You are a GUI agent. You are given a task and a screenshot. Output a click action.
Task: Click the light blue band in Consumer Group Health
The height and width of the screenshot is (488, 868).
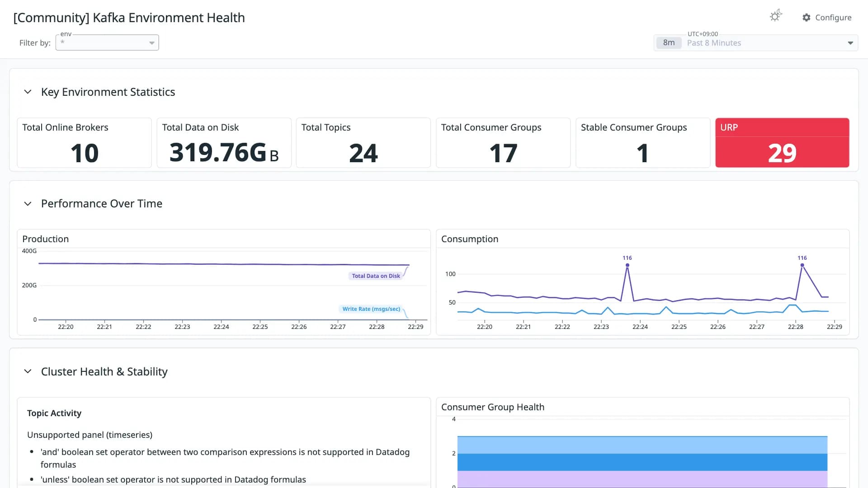[642, 445]
